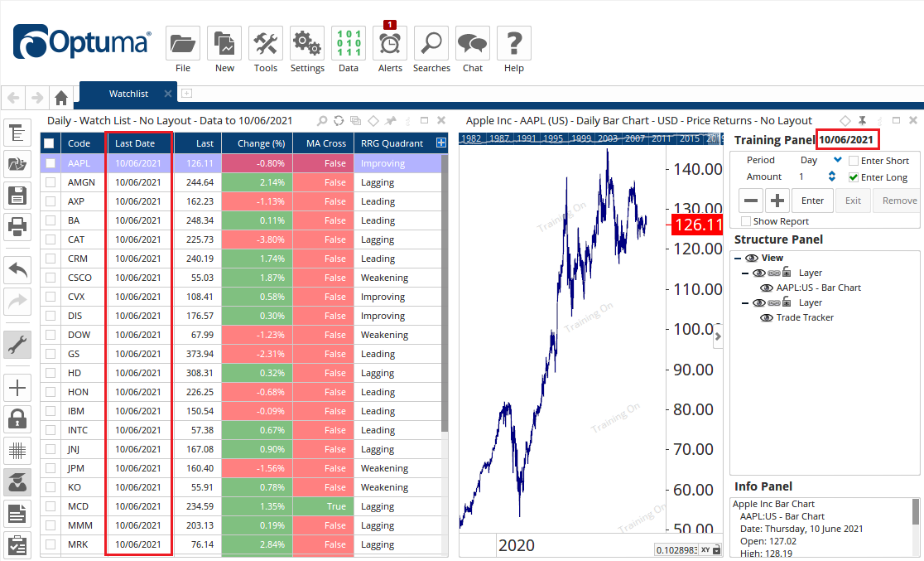Toggle the XY scale lock button
The width and height of the screenshot is (924, 561).
tap(710, 549)
